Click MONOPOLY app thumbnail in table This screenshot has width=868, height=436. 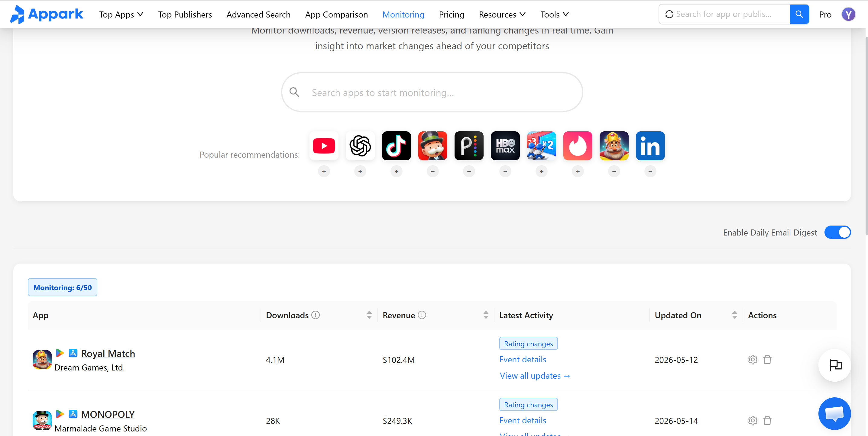pos(42,421)
